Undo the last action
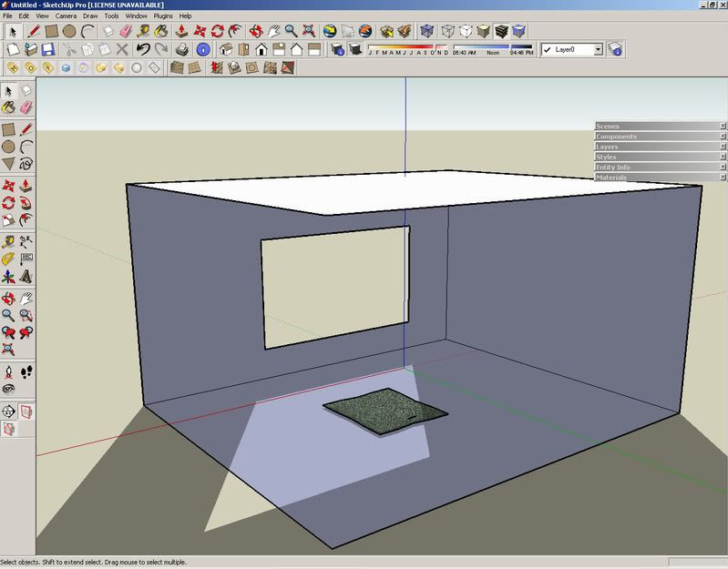 click(x=143, y=49)
